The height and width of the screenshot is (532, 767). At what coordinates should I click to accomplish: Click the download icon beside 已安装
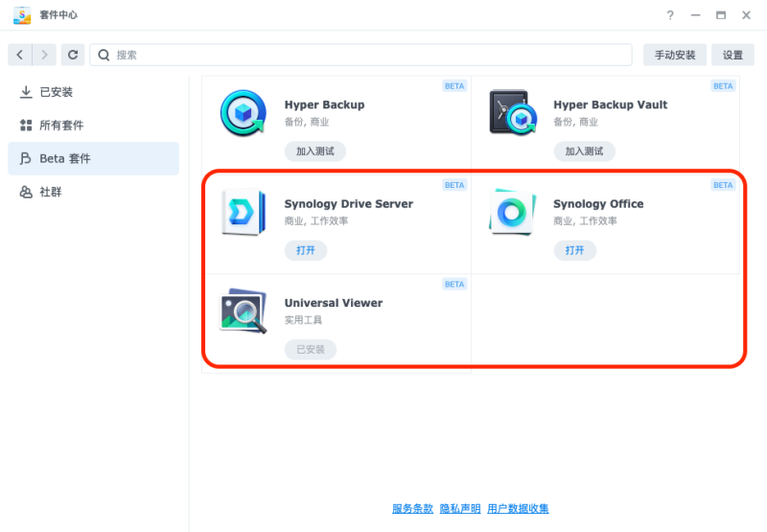(26, 92)
